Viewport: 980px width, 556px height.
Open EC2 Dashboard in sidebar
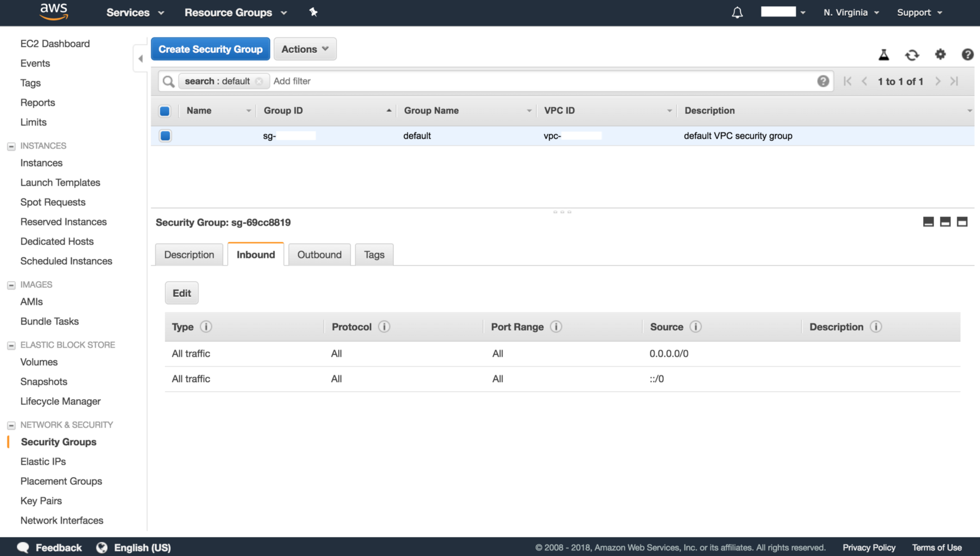[x=55, y=43]
